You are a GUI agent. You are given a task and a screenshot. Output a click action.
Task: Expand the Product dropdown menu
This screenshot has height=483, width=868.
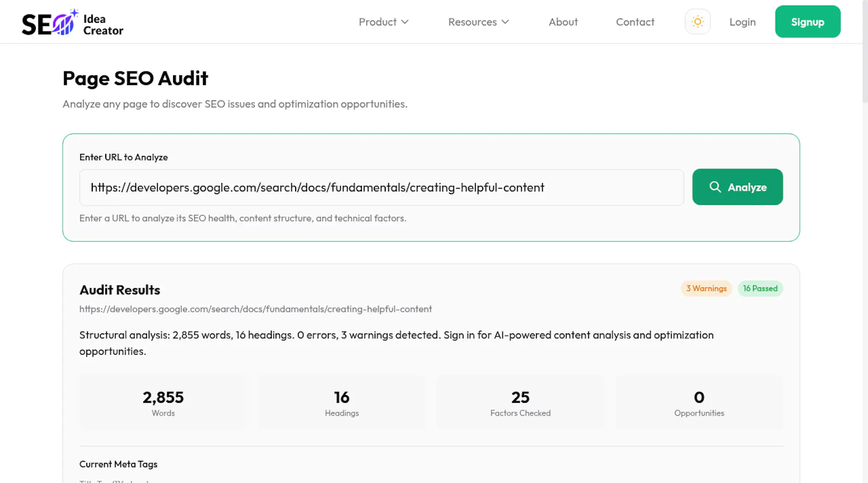pos(384,22)
